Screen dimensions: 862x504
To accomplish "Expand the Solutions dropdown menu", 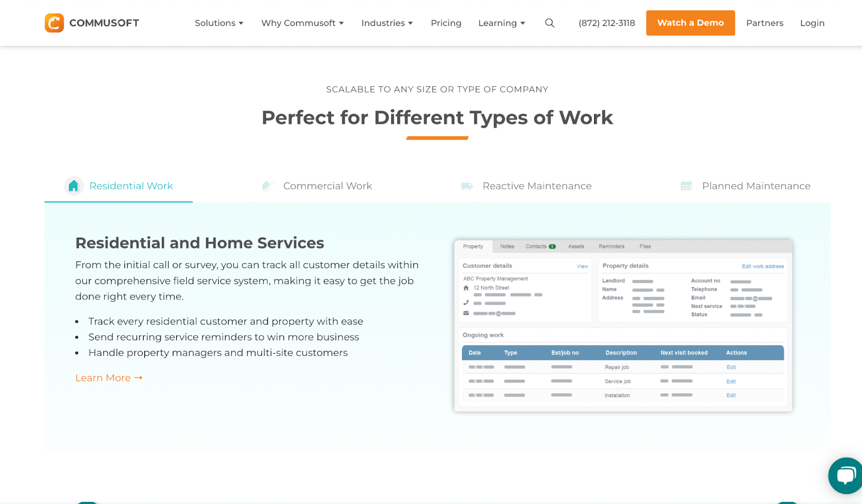I will (x=219, y=23).
